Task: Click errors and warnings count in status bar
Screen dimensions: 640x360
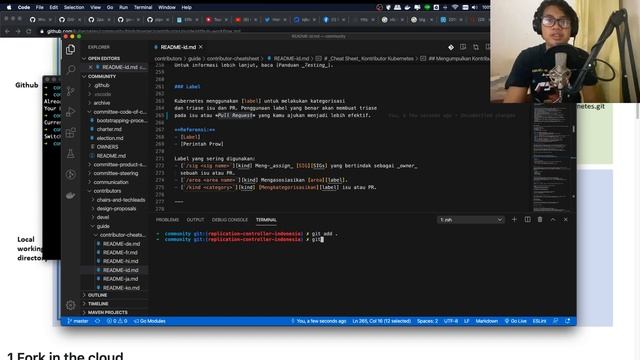Action: pyautogui.click(x=117, y=321)
